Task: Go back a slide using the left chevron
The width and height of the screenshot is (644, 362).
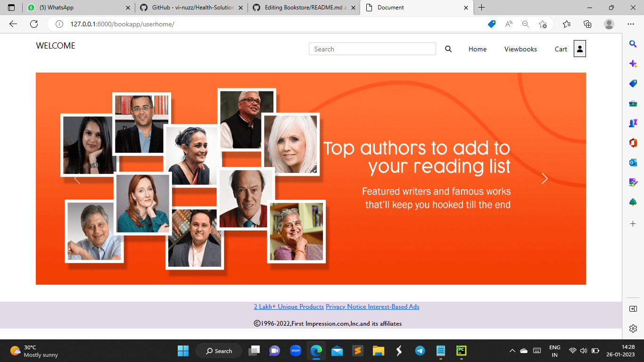Action: pyautogui.click(x=77, y=179)
